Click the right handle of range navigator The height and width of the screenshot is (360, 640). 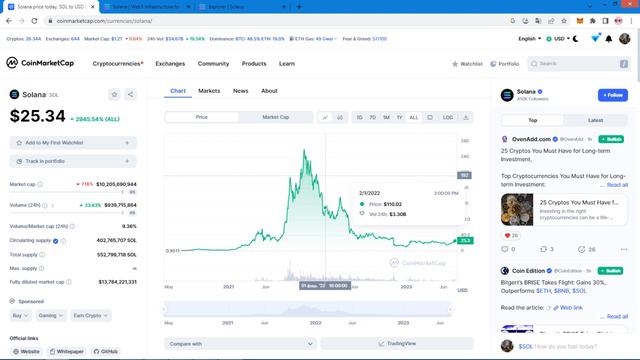tap(450, 309)
